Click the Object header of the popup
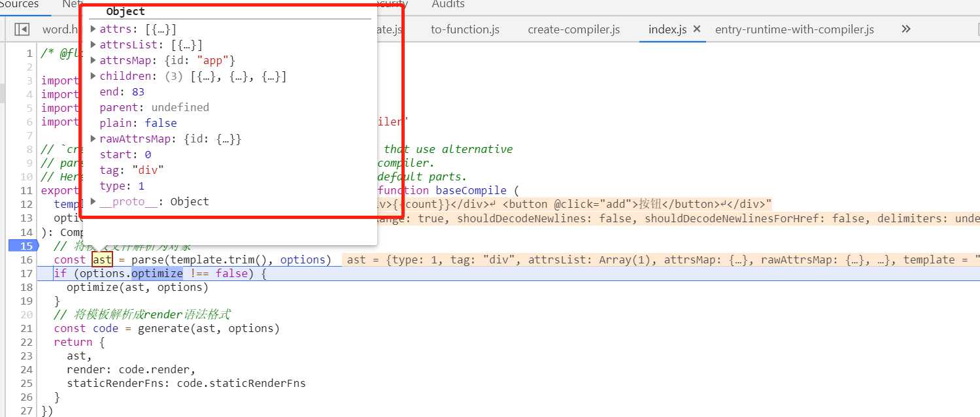The height and width of the screenshot is (417, 980). [126, 11]
